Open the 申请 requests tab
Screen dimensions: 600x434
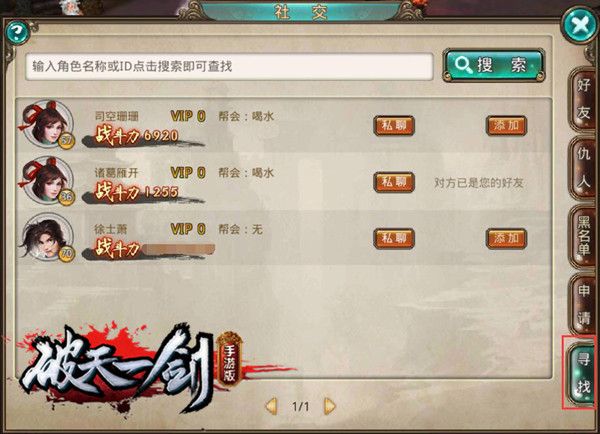coord(583,304)
